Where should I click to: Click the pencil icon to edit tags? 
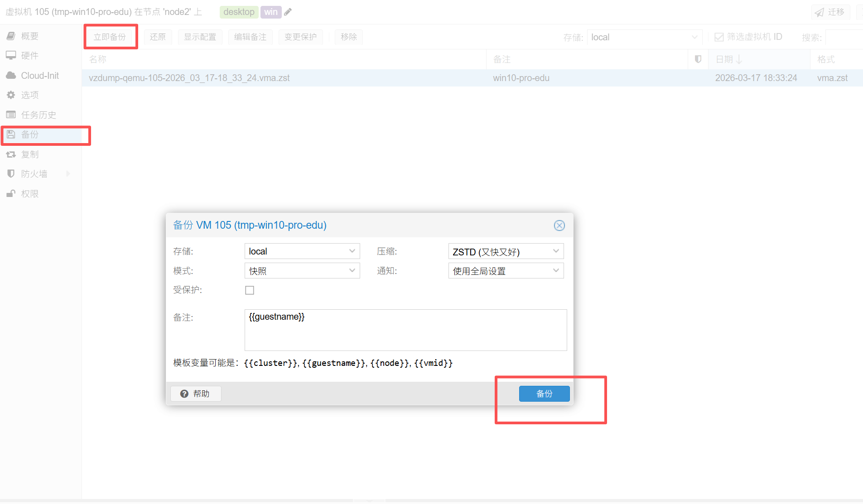tap(288, 12)
